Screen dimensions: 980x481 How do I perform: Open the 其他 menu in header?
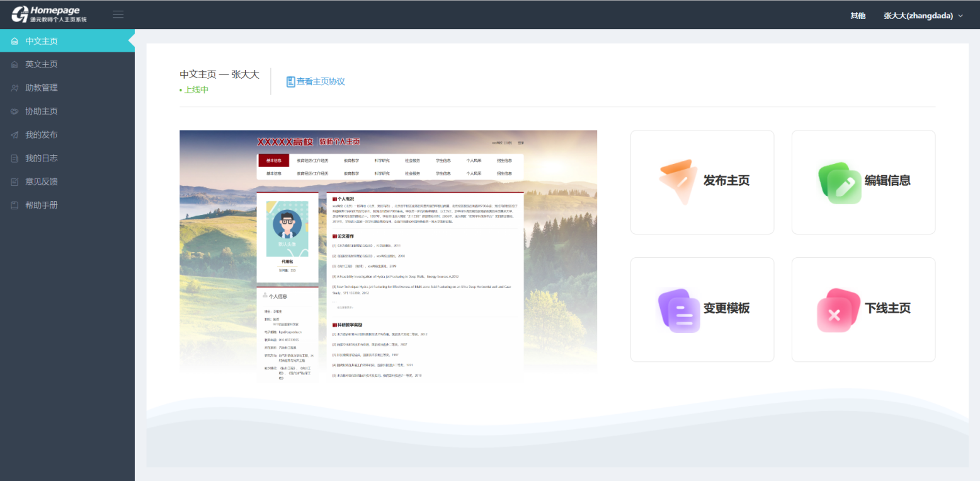[x=858, y=16]
